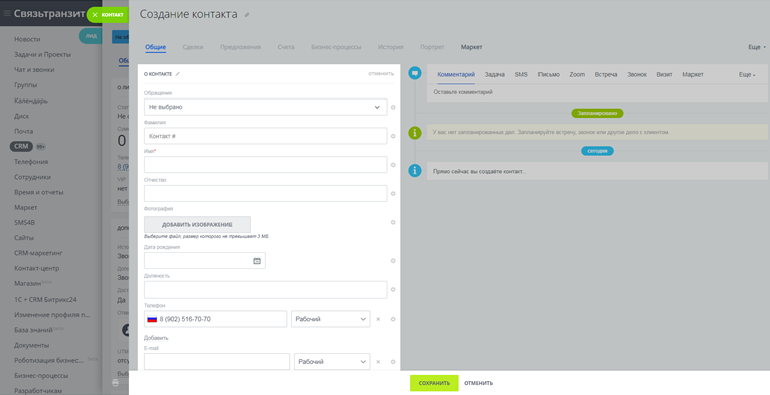Click ДОБАВИТЬ ИЗОБРАЖЕНИЕ button
The image size is (770, 395).
[x=197, y=225]
